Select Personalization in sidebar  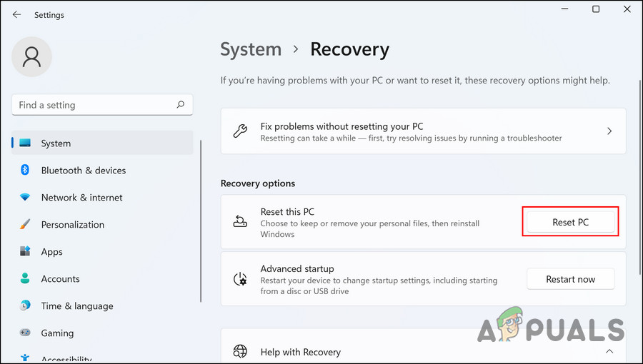click(102, 224)
